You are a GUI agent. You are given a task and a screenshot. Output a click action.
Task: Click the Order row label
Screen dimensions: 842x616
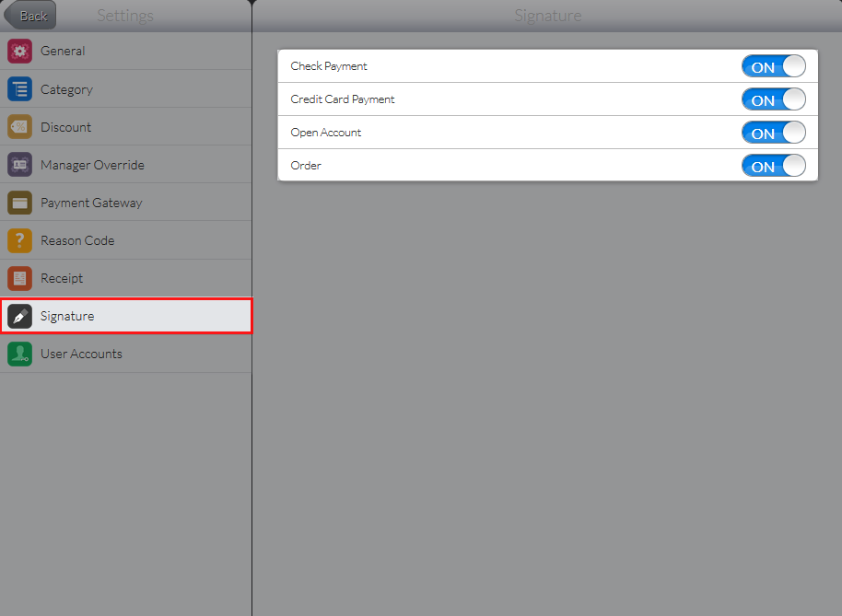306,165
